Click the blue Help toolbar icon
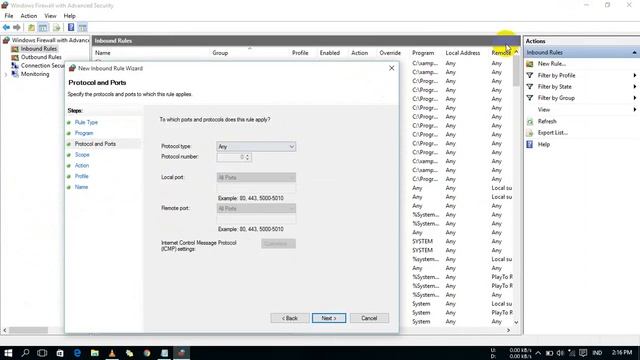The image size is (640, 360). [71, 27]
